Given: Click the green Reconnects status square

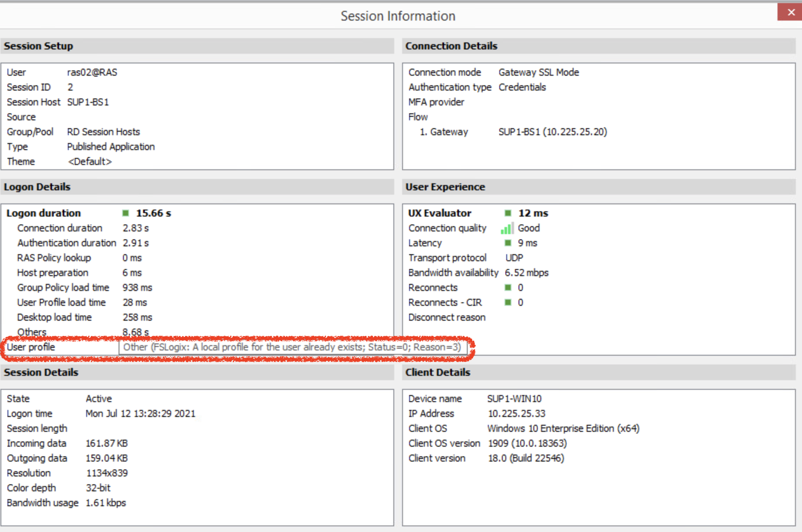Looking at the screenshot, I should pyautogui.click(x=508, y=287).
